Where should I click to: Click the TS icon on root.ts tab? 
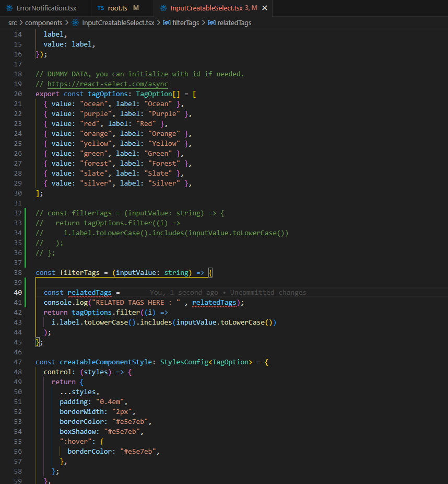[x=101, y=8]
